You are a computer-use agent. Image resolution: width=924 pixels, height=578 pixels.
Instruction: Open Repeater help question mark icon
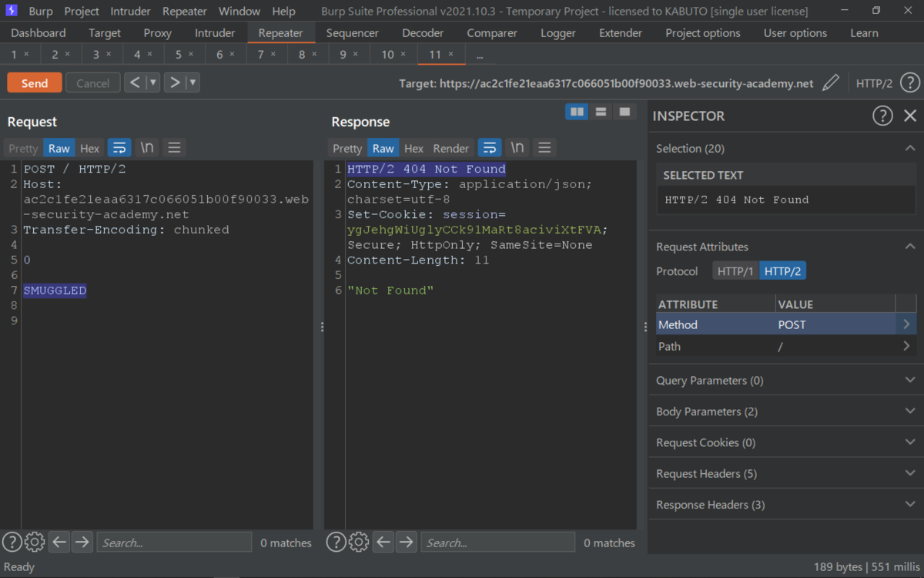click(909, 83)
